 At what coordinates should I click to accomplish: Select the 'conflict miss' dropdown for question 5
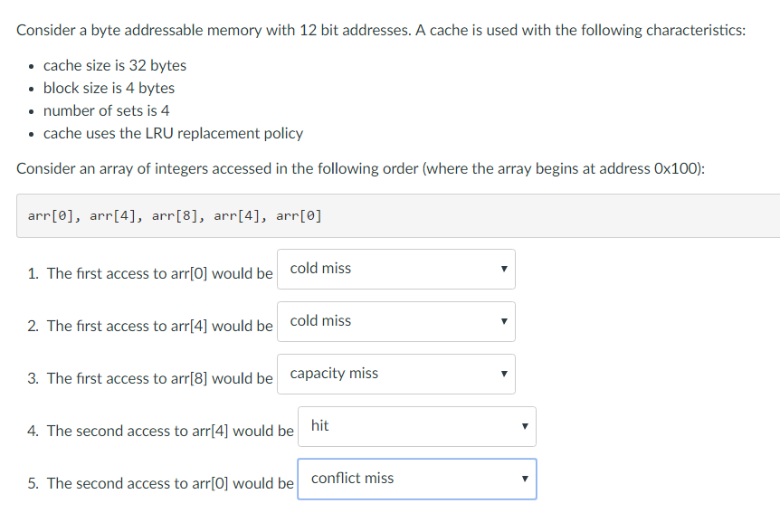(416, 478)
